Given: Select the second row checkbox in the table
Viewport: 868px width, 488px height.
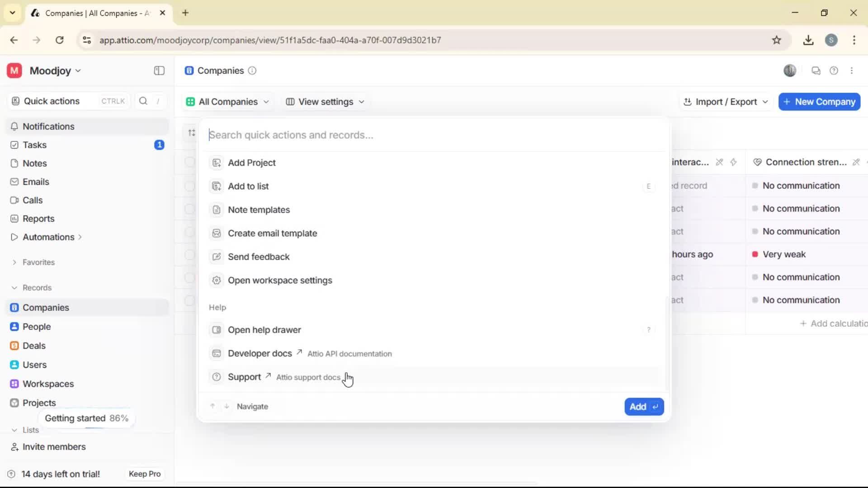Looking at the screenshot, I should (189, 186).
